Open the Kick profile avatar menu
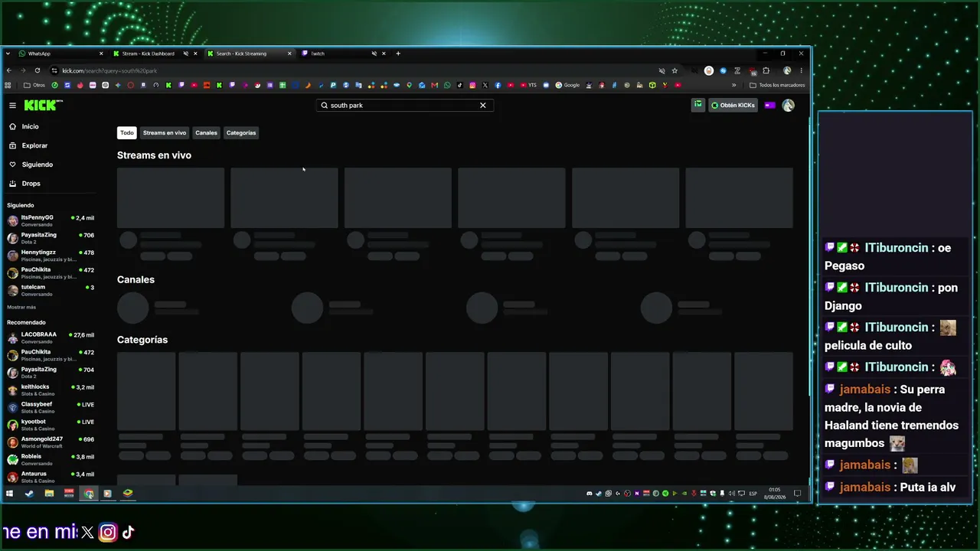This screenshot has height=551, width=980. [x=789, y=106]
